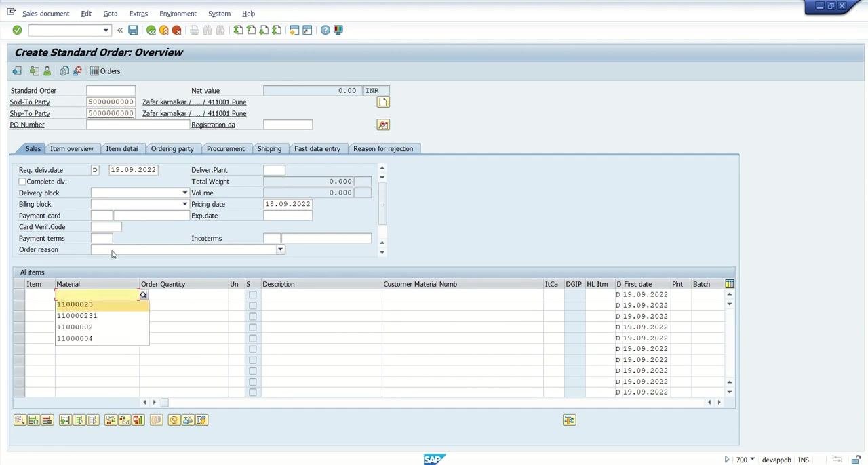Click the items table horizontal scrollbar thumb
The height and width of the screenshot is (465, 868).
click(164, 403)
